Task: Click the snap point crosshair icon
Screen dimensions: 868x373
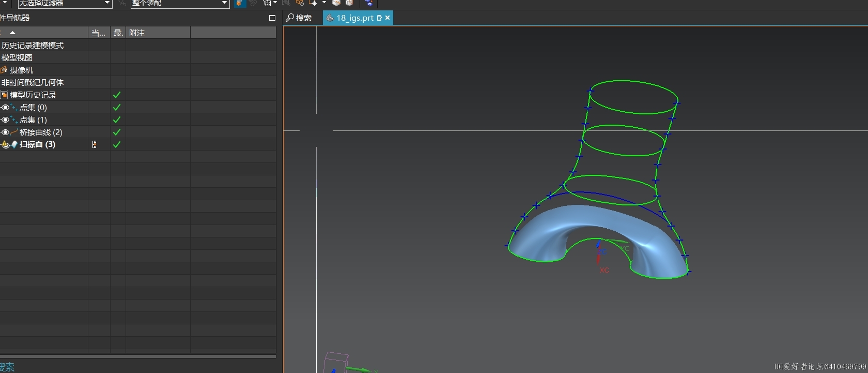Action: pyautogui.click(x=313, y=3)
